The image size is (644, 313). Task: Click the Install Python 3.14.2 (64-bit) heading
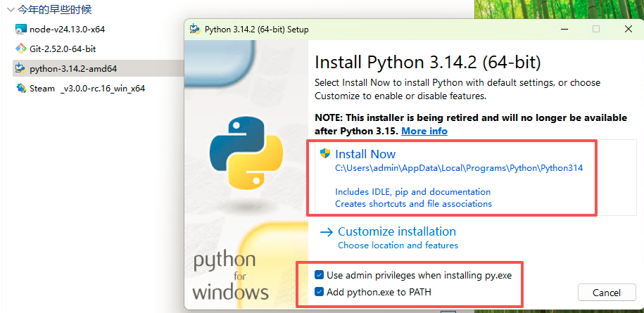(x=427, y=63)
